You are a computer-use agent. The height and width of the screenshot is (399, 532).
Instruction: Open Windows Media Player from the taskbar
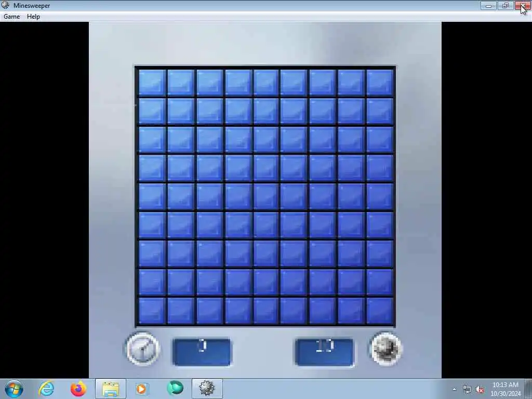pyautogui.click(x=141, y=389)
